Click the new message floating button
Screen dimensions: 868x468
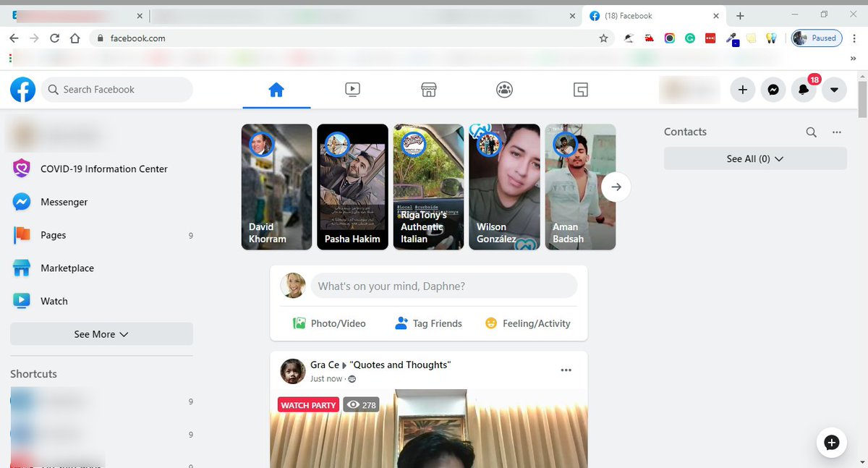(832, 443)
